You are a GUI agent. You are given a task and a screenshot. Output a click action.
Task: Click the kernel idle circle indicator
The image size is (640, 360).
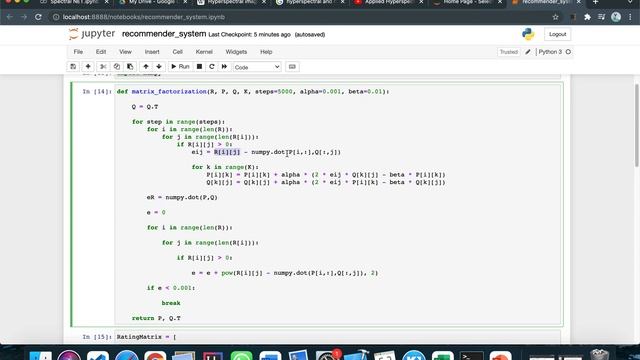pyautogui.click(x=568, y=52)
